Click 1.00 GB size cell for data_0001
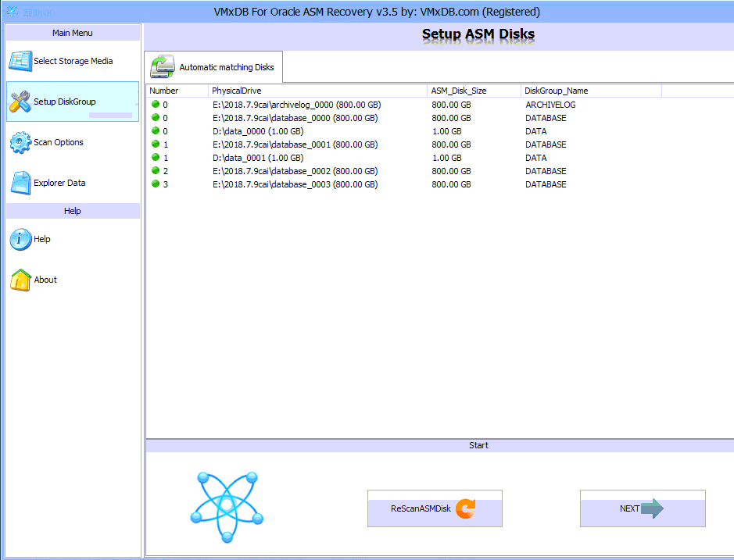 click(446, 158)
